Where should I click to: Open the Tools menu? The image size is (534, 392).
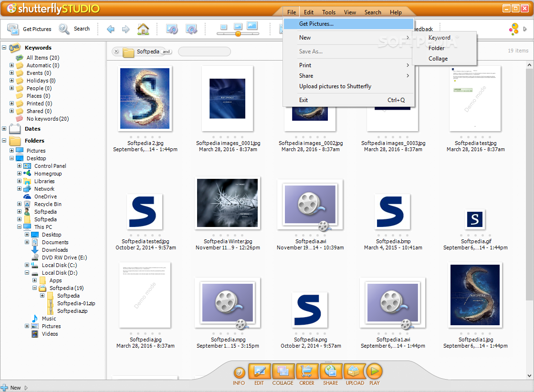click(329, 12)
